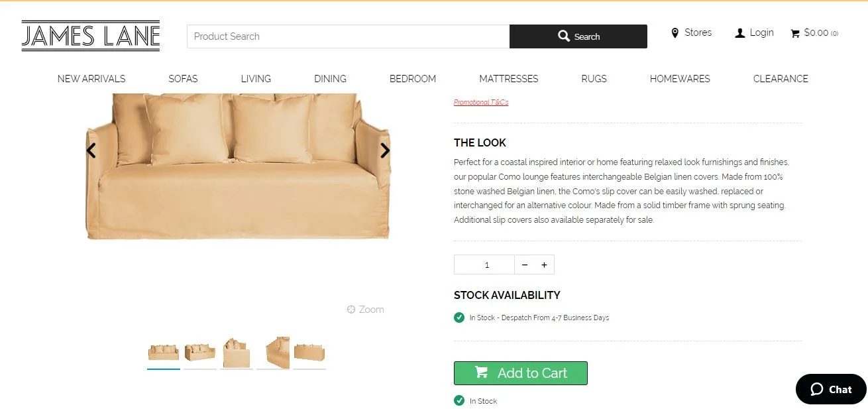868x409 pixels.
Task: Open the CLEARANCE menu
Action: click(x=781, y=78)
